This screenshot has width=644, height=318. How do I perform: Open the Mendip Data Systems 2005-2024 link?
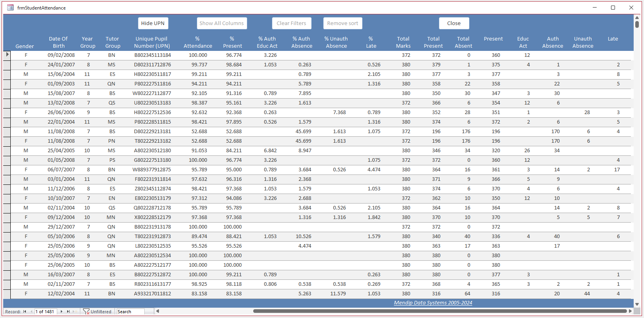[433, 303]
